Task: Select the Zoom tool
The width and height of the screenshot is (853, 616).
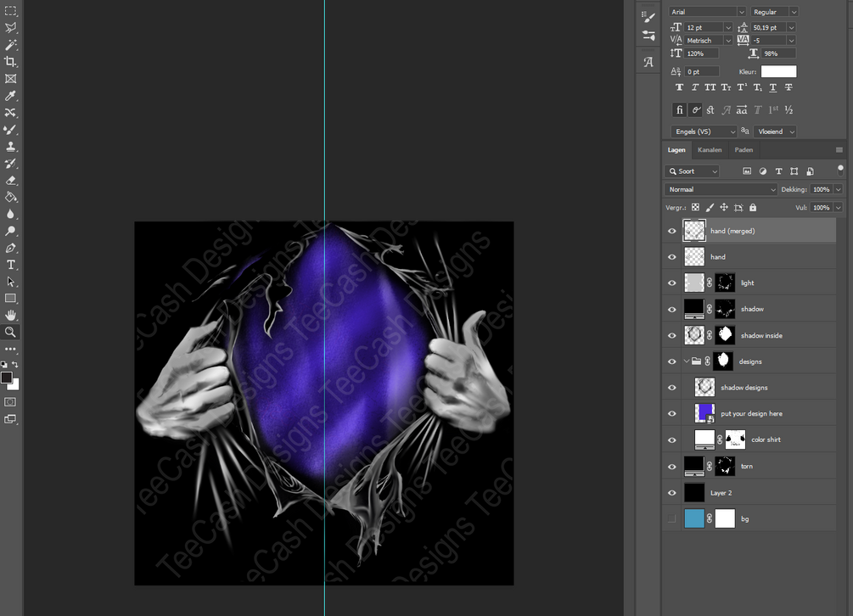Action: click(x=10, y=332)
